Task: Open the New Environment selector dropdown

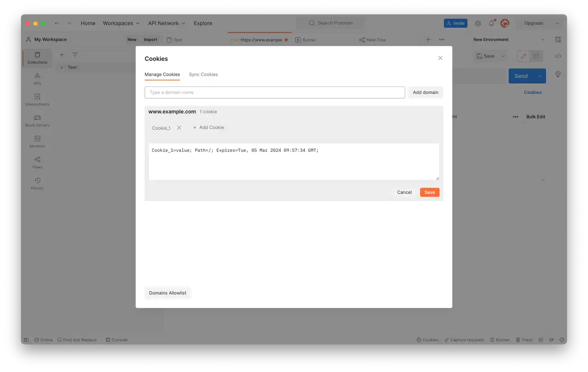Action: 508,40
